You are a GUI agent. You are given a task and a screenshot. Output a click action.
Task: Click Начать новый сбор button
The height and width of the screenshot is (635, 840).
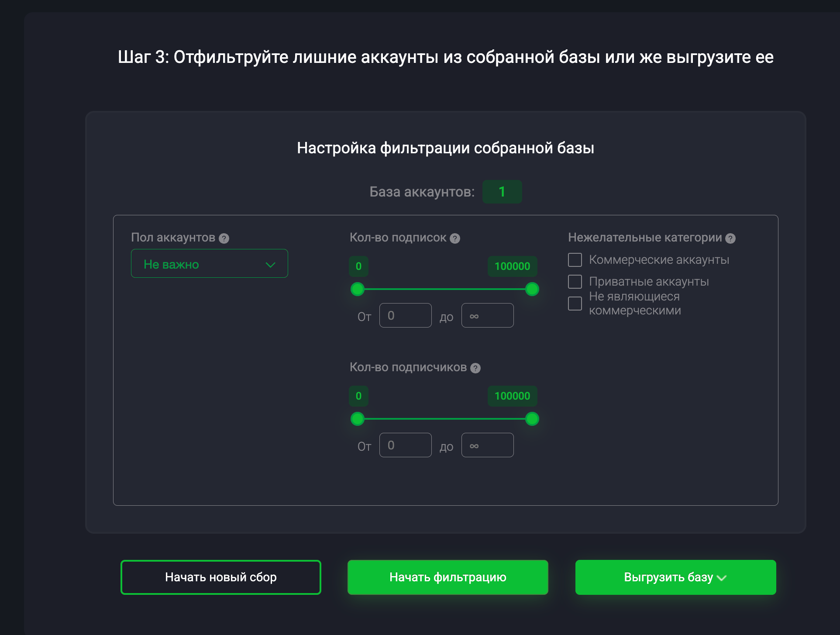[221, 577]
